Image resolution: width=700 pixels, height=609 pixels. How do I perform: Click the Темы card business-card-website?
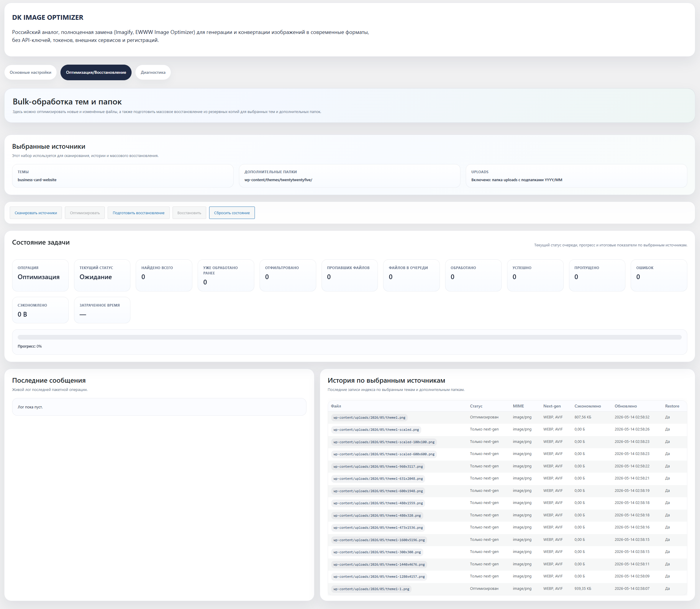click(123, 176)
